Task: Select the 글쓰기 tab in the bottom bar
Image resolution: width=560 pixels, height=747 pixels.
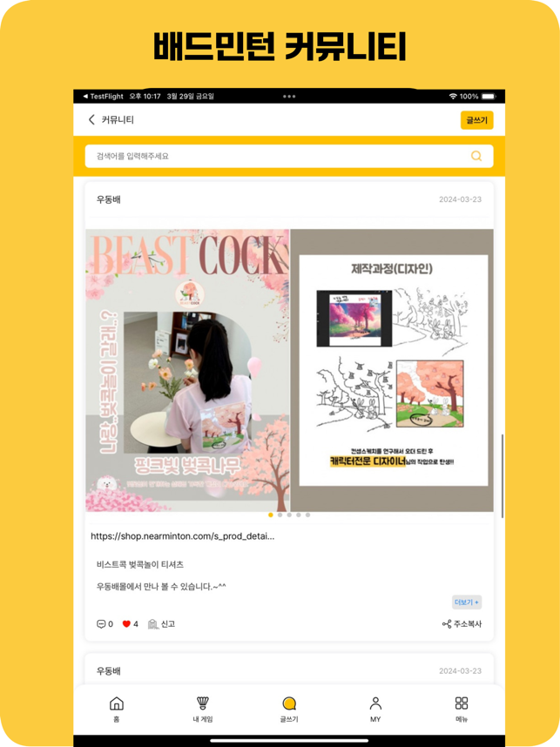Action: tap(289, 709)
